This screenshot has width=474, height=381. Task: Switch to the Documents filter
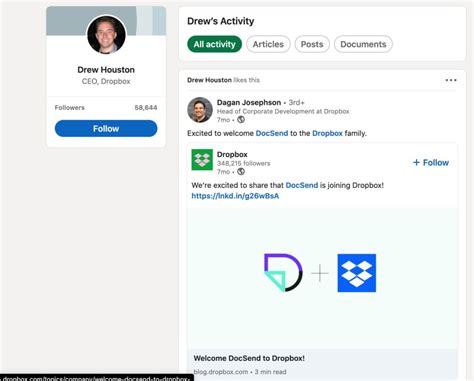click(363, 44)
